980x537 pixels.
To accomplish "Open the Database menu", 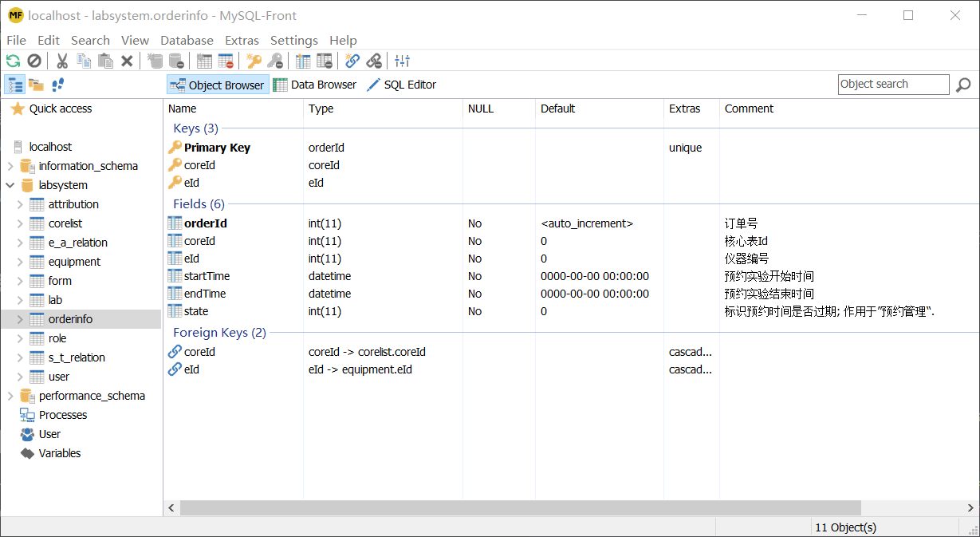I will tap(187, 40).
